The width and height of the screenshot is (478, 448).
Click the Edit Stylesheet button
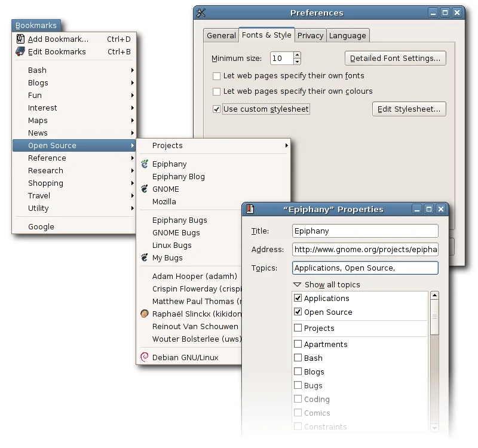point(409,109)
